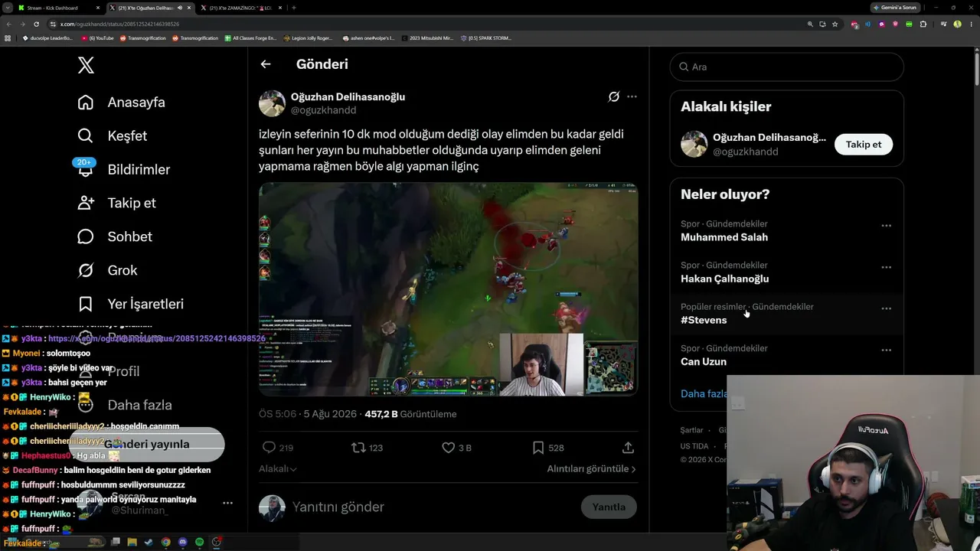The image size is (980, 551).
Task: Bookmark the post with 528 saves
Action: [x=538, y=448]
